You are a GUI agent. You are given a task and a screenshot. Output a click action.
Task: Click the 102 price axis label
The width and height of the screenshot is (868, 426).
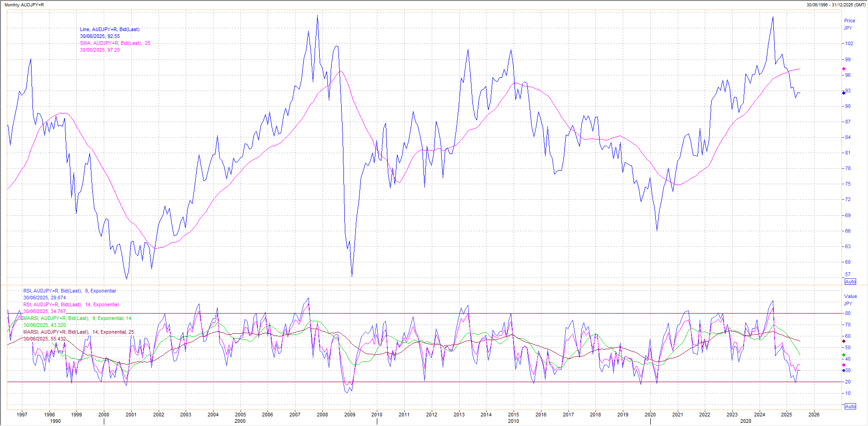pyautogui.click(x=849, y=44)
